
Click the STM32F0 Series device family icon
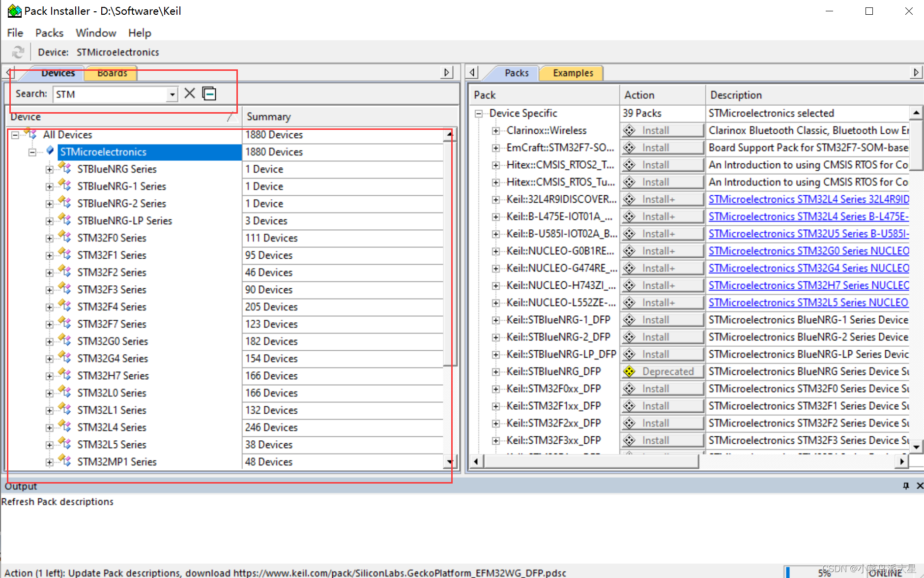click(65, 238)
